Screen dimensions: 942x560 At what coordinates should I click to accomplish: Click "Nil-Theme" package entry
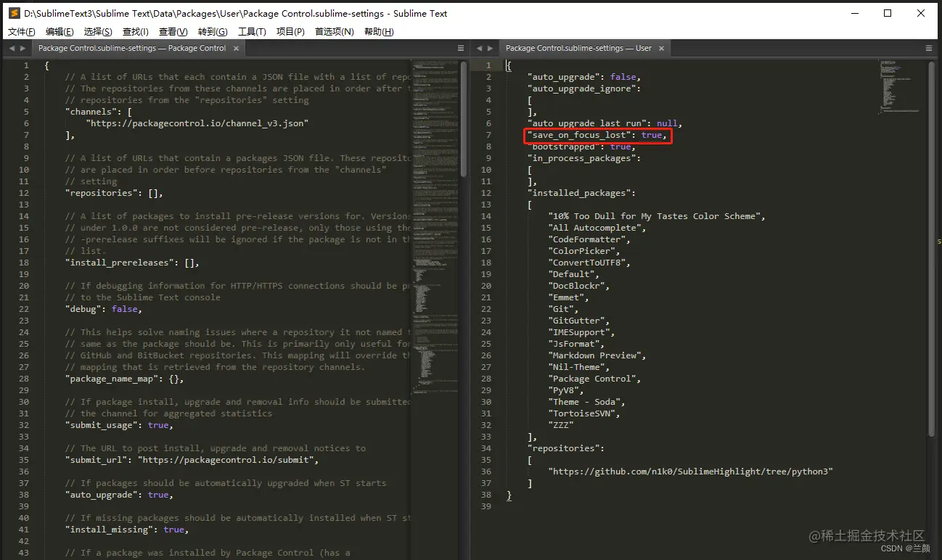coord(579,367)
